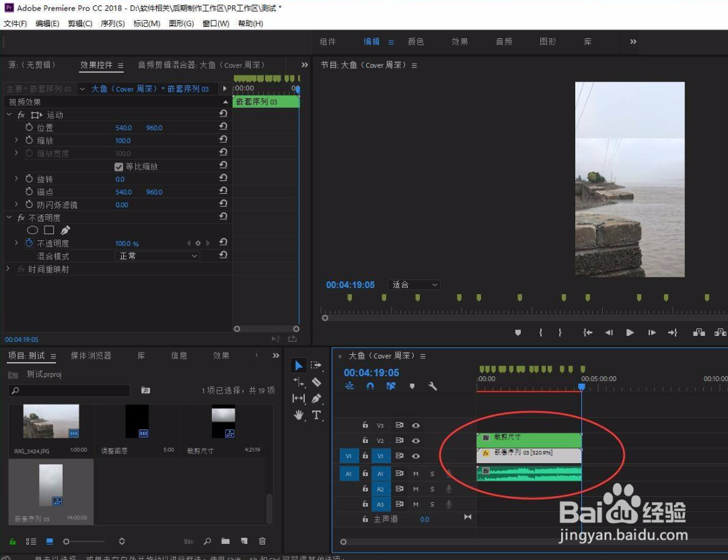Expand the scale parameter
This screenshot has height=560, width=728.
coord(16,140)
